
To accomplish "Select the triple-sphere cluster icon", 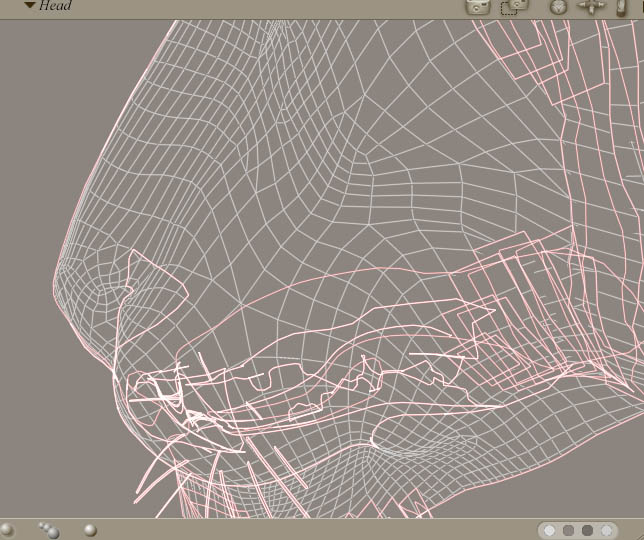I will coord(48,530).
